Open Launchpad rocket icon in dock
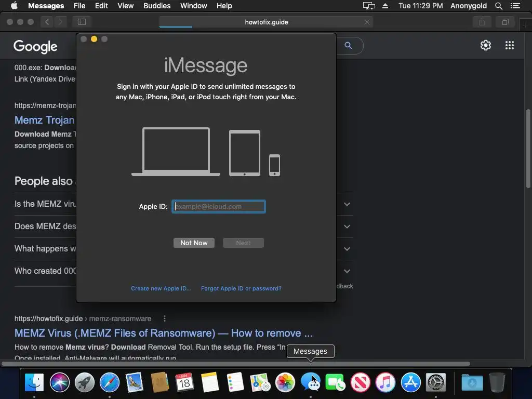This screenshot has height=399, width=532. click(85, 382)
